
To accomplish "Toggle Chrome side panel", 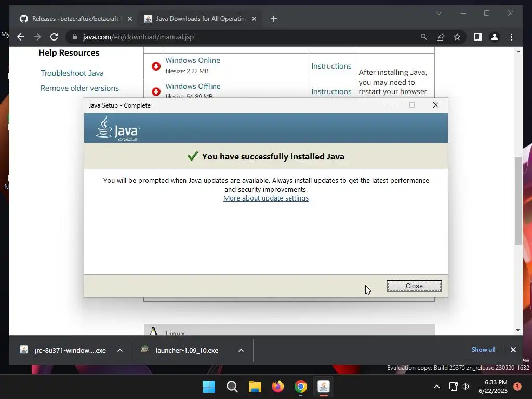I will point(478,37).
